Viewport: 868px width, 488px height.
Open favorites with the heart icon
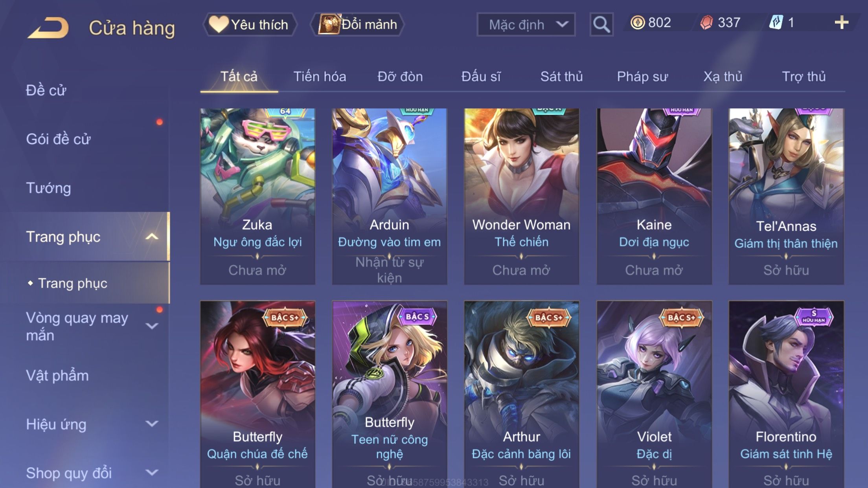coord(218,24)
